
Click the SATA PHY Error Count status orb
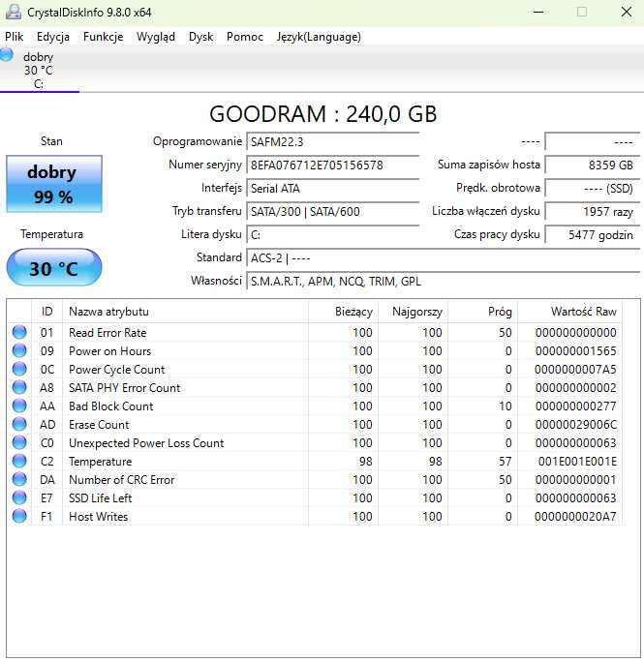pos(19,387)
